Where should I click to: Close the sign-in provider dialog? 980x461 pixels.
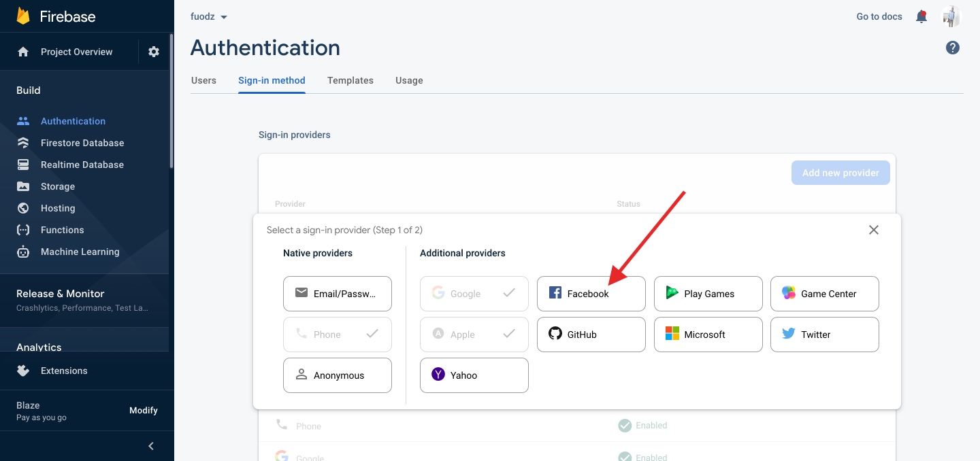tap(874, 230)
